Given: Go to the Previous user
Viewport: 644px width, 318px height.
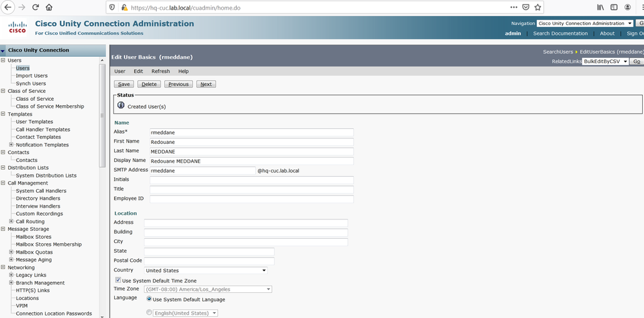Looking at the screenshot, I should click(x=179, y=84).
